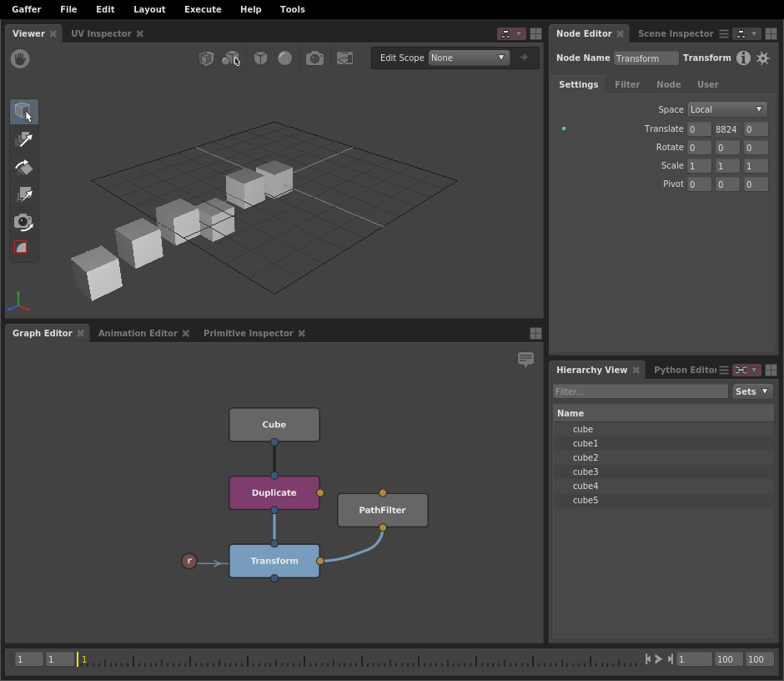Open the Node Editor layout grid icon

point(771,33)
